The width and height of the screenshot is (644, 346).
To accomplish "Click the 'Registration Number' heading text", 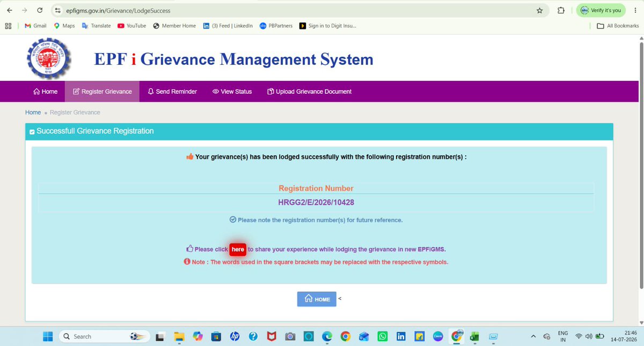I will 316,188.
